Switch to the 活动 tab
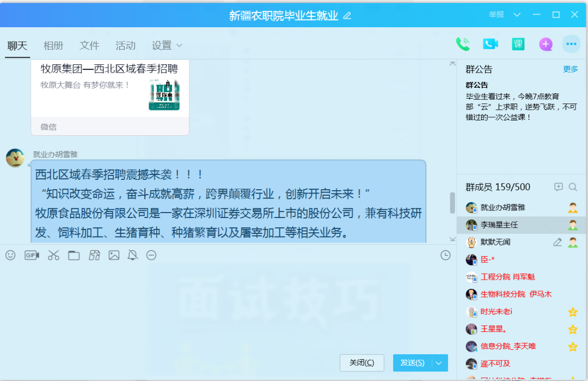 click(125, 45)
